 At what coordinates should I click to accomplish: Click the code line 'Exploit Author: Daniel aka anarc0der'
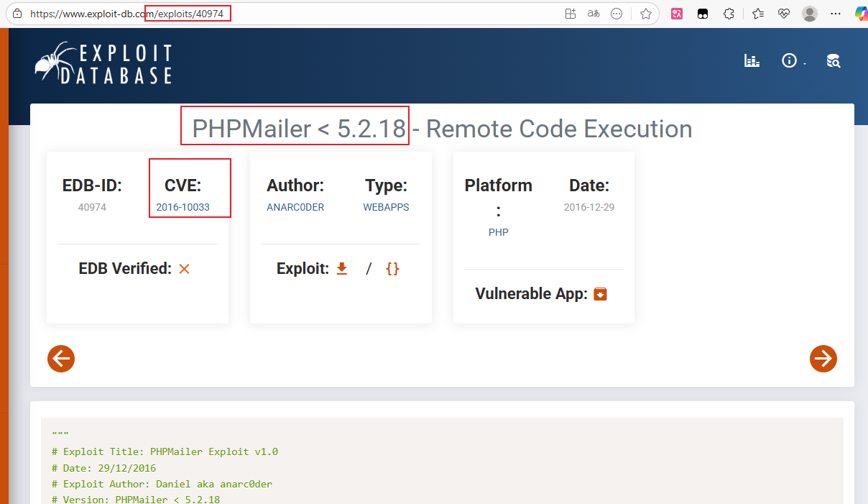tap(162, 484)
